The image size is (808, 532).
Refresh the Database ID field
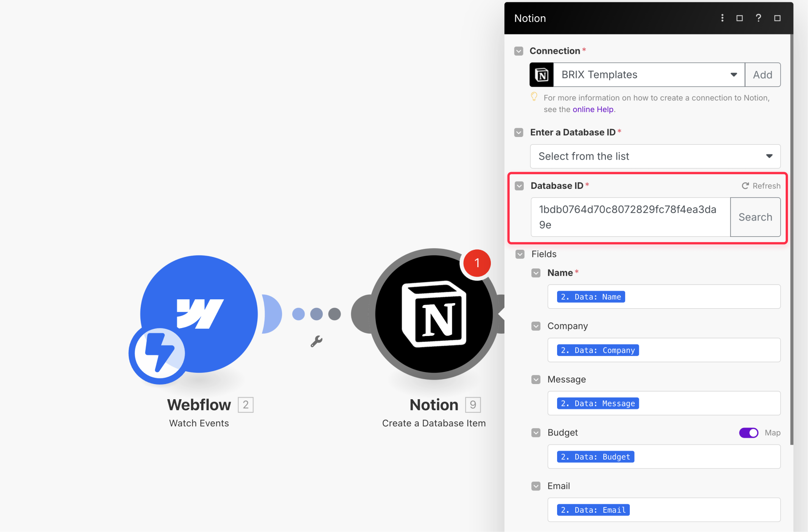click(761, 186)
